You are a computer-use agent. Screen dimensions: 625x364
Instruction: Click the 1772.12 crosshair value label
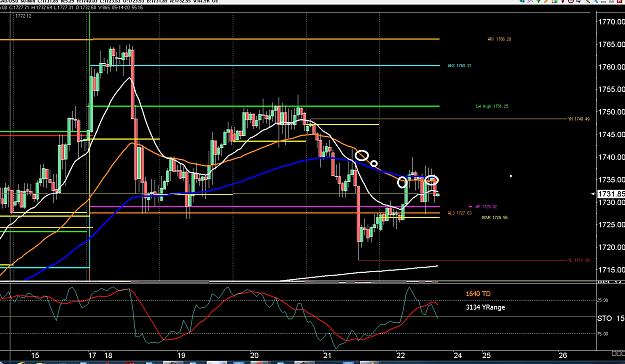coord(23,16)
